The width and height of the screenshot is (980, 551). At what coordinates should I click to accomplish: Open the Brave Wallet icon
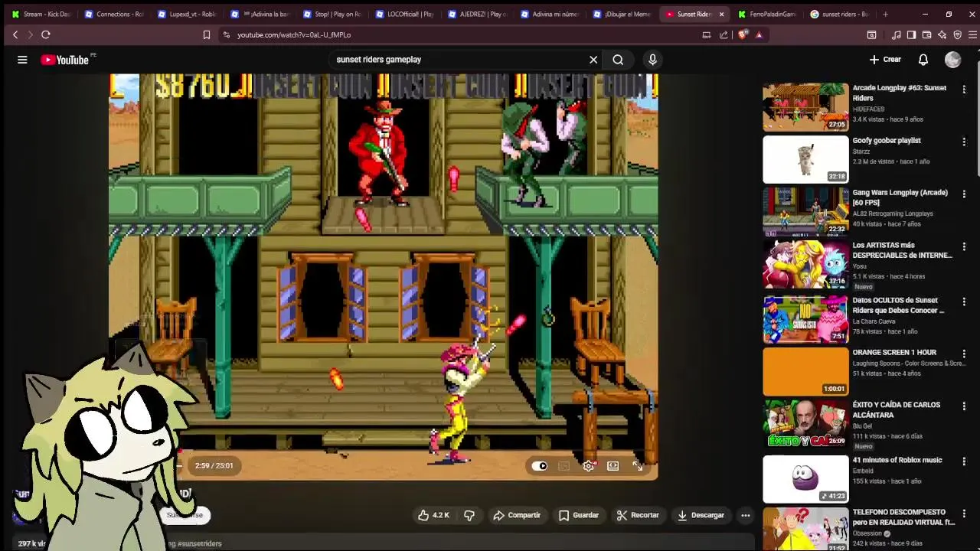tap(926, 34)
